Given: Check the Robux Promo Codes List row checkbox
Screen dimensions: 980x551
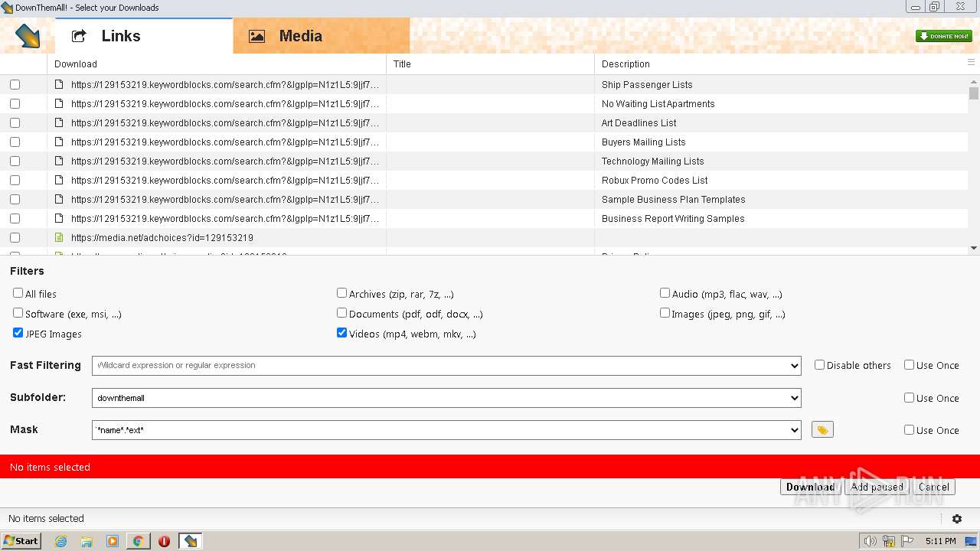Looking at the screenshot, I should click(15, 180).
